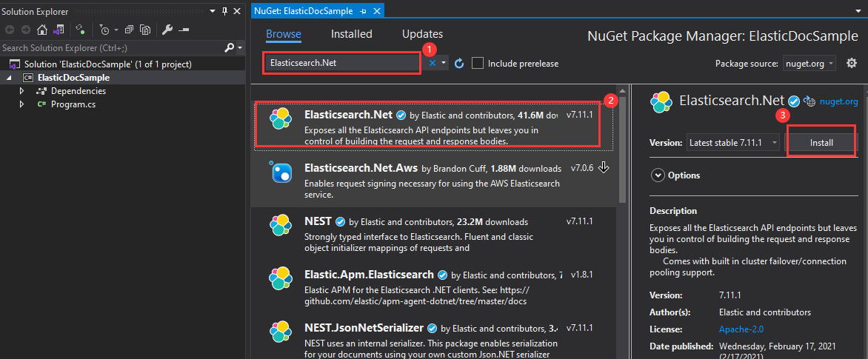Click the package source mapping globe icon

[809, 101]
